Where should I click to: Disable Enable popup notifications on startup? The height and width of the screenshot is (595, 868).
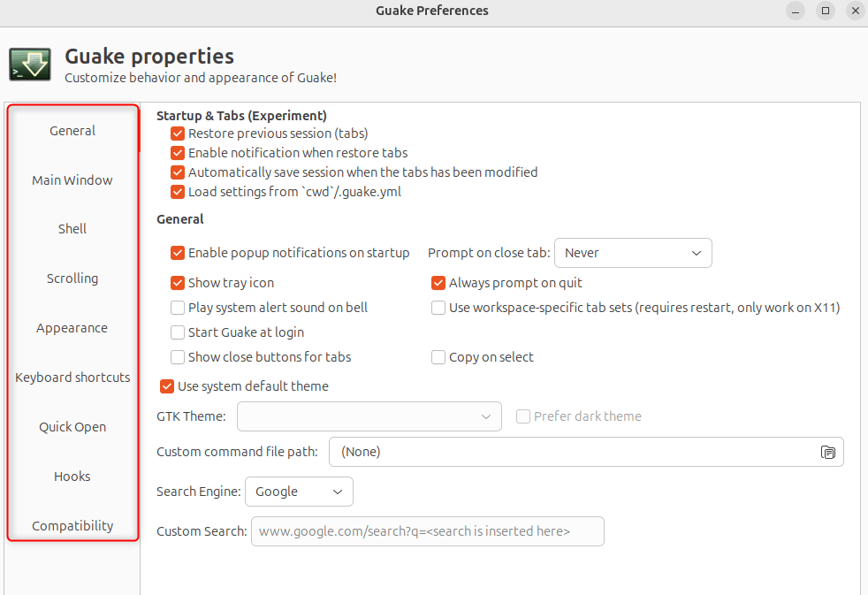178,253
